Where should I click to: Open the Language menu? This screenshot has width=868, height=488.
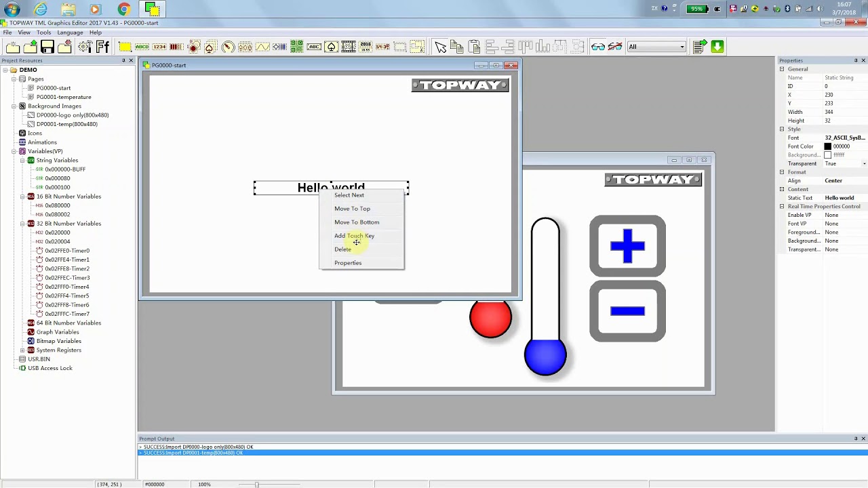point(70,33)
